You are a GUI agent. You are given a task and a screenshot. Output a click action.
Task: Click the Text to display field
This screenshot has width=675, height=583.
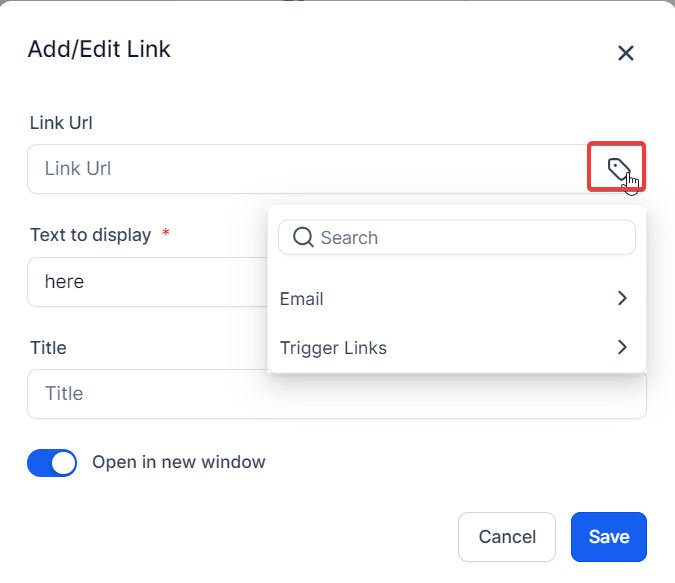(140, 282)
